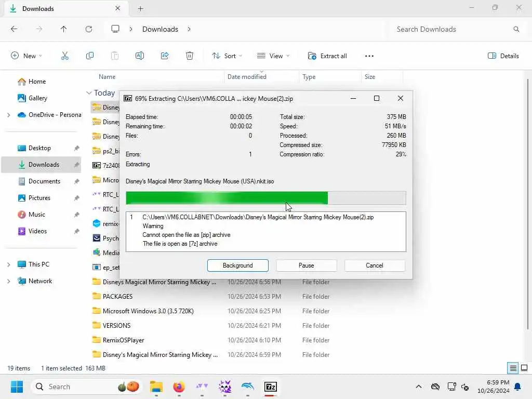The height and width of the screenshot is (399, 532).
Task: Show hidden system tray icons
Action: click(x=419, y=387)
